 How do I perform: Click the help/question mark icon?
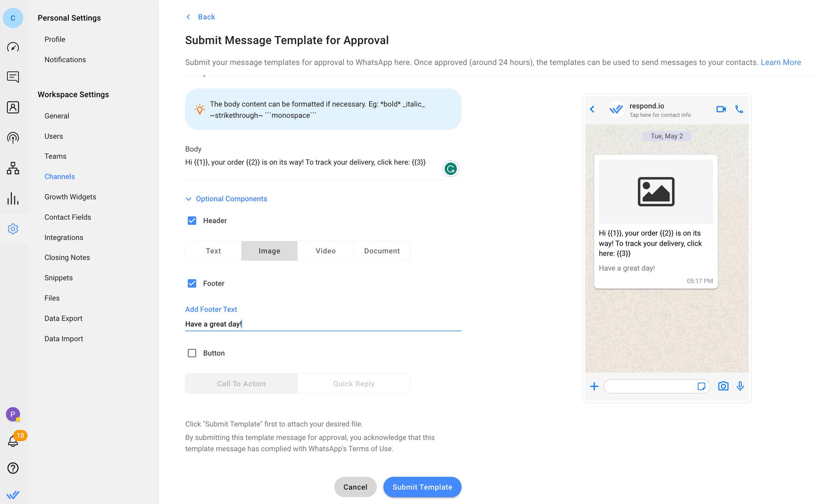pos(13,468)
